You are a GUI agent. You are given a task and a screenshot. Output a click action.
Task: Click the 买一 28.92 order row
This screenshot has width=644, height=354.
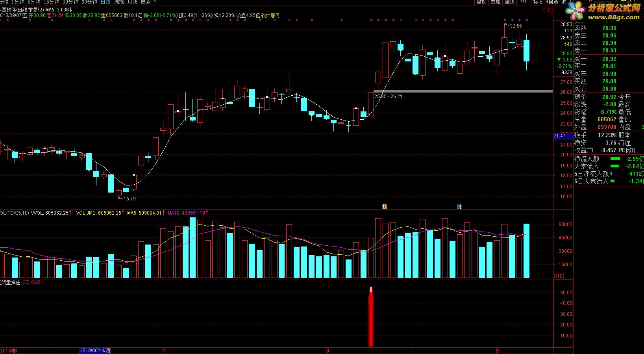(609, 59)
